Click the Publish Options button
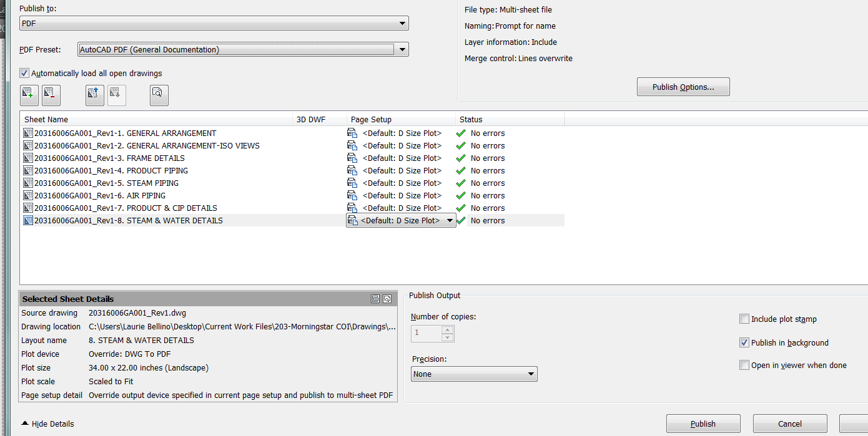 [x=683, y=86]
